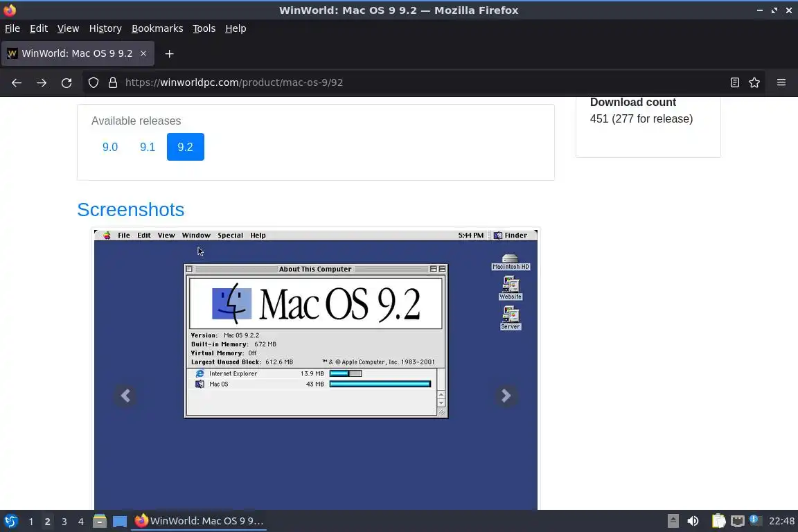Viewport: 798px width, 532px height.
Task: Go back to the previous page
Action: (17, 82)
